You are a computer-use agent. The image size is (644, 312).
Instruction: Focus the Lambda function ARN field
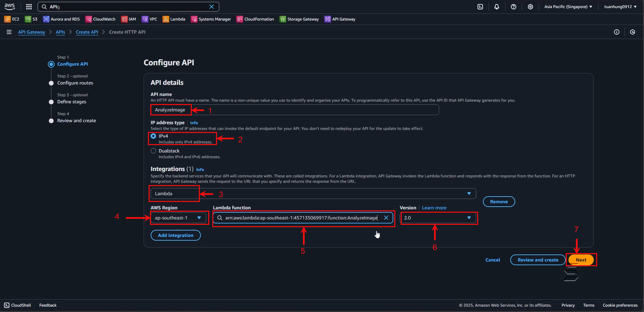click(303, 218)
